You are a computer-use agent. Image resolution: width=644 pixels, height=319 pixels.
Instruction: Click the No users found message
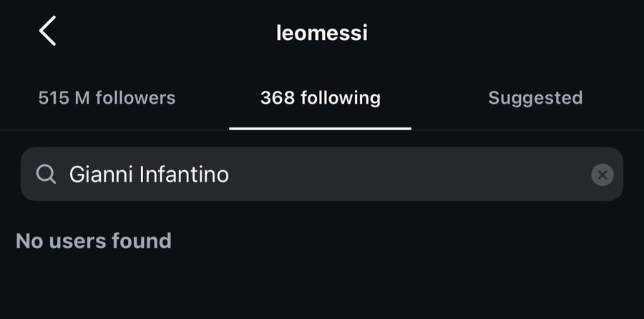tap(94, 241)
